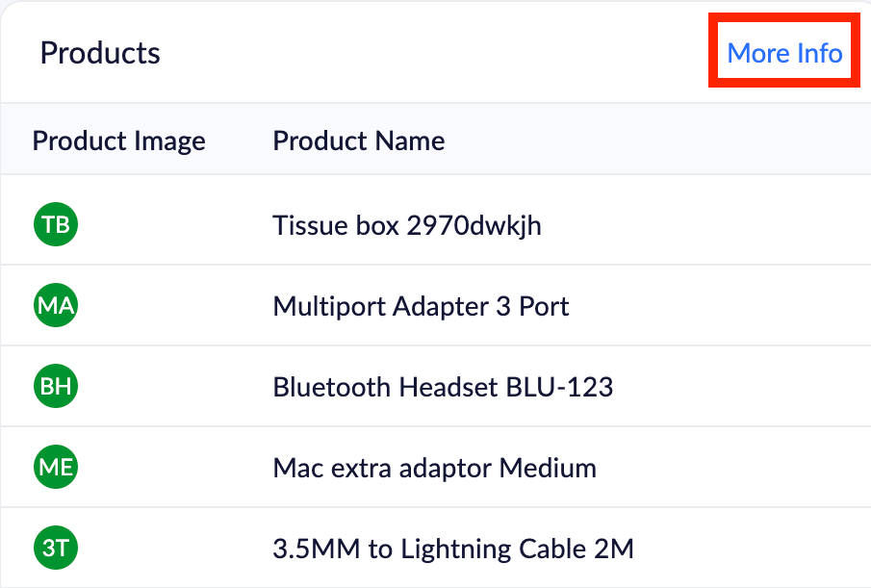Click the MA avatar for Multiport Adapter

pyautogui.click(x=56, y=305)
